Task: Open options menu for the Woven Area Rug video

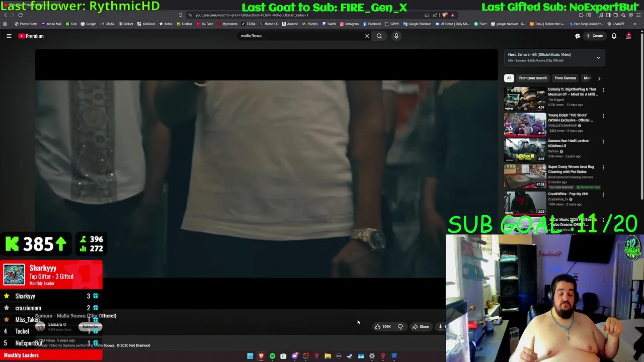Action: pyautogui.click(x=603, y=167)
